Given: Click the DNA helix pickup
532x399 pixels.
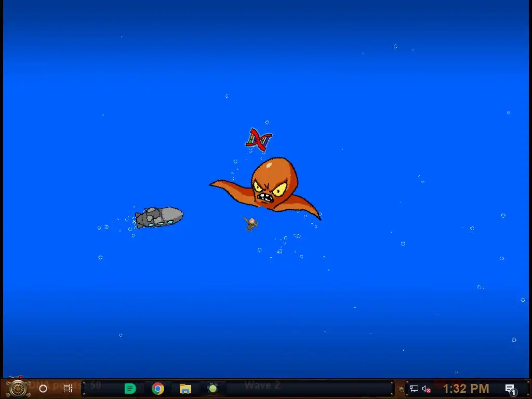Looking at the screenshot, I should pos(259,139).
